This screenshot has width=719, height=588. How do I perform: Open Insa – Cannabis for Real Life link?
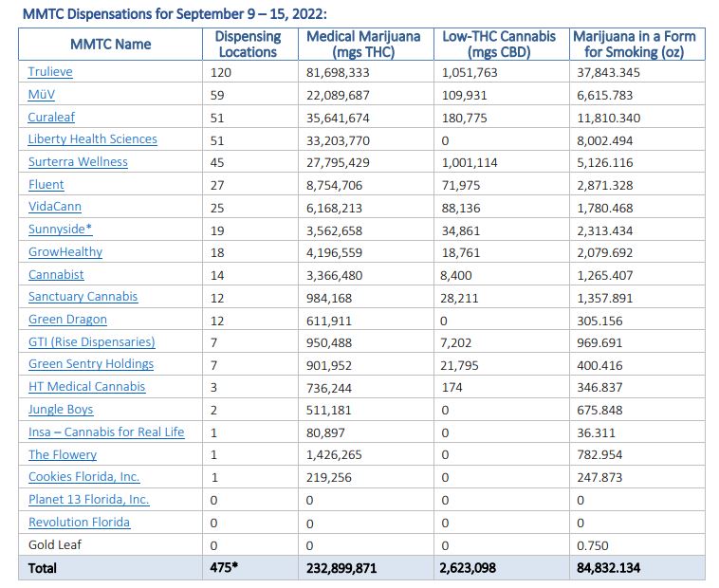106,432
